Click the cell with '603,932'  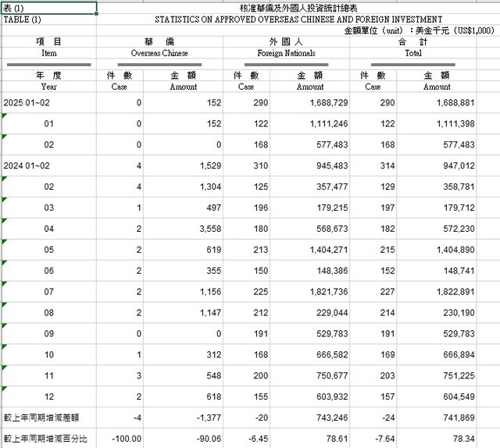coord(310,396)
